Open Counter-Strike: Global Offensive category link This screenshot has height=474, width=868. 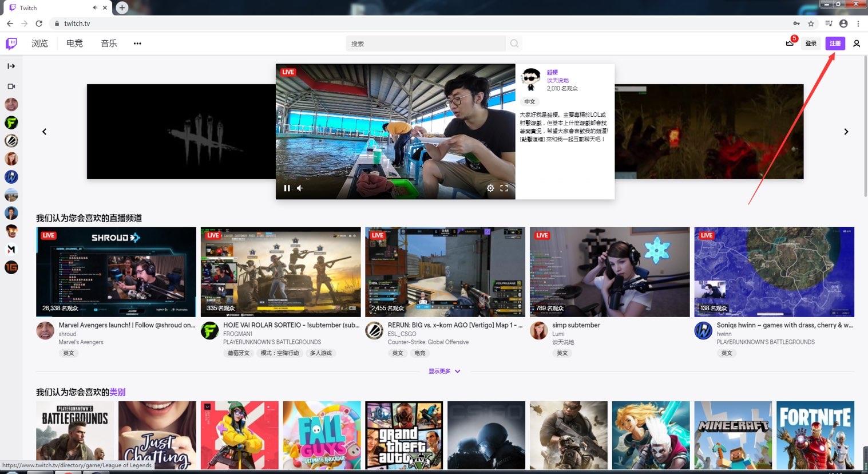click(x=428, y=342)
